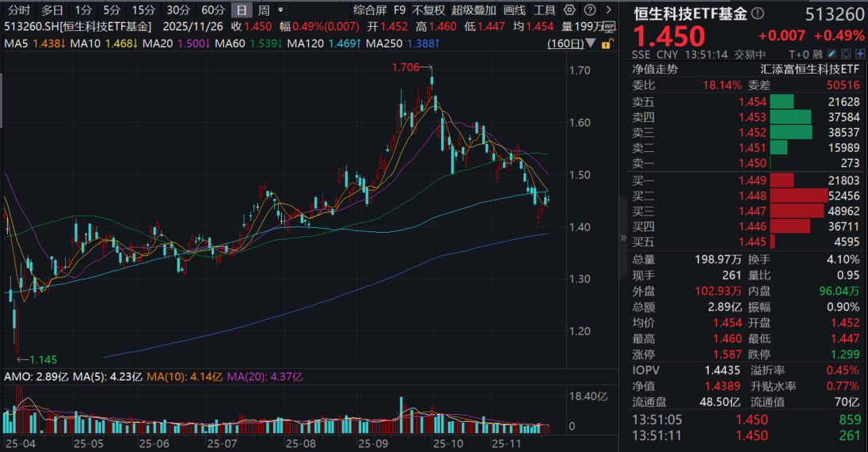Screen dimensions: 868x452
Task: Open 综合屏 view
Action: click(x=370, y=10)
